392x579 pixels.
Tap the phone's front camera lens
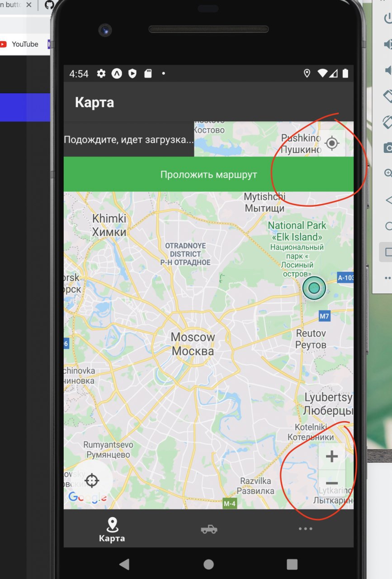coord(106,30)
